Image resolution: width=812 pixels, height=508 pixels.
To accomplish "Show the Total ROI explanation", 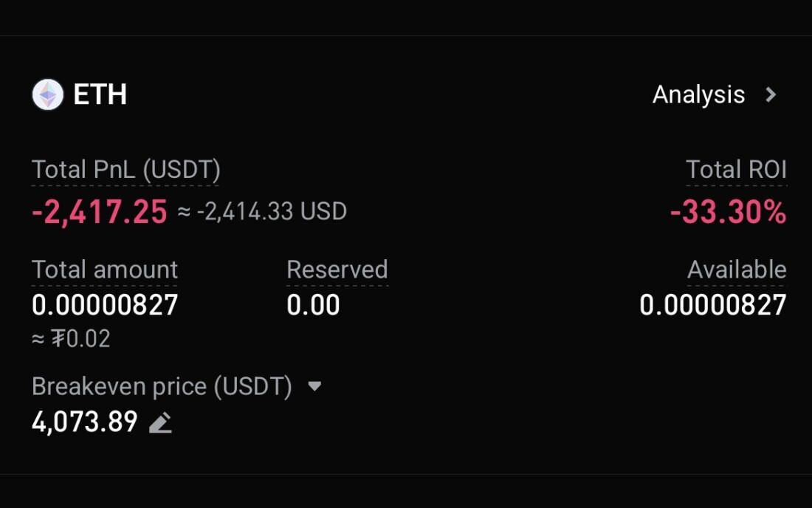I will 736,170.
